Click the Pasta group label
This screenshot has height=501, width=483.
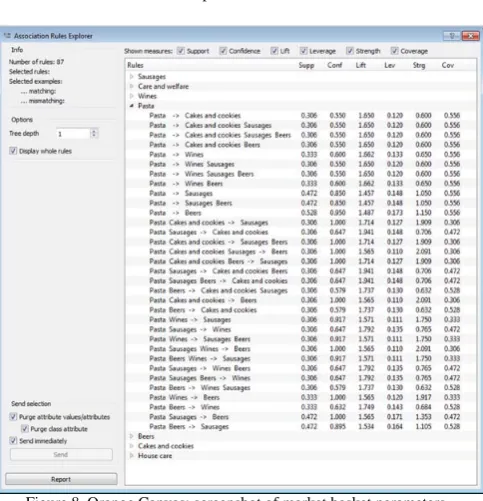146,106
